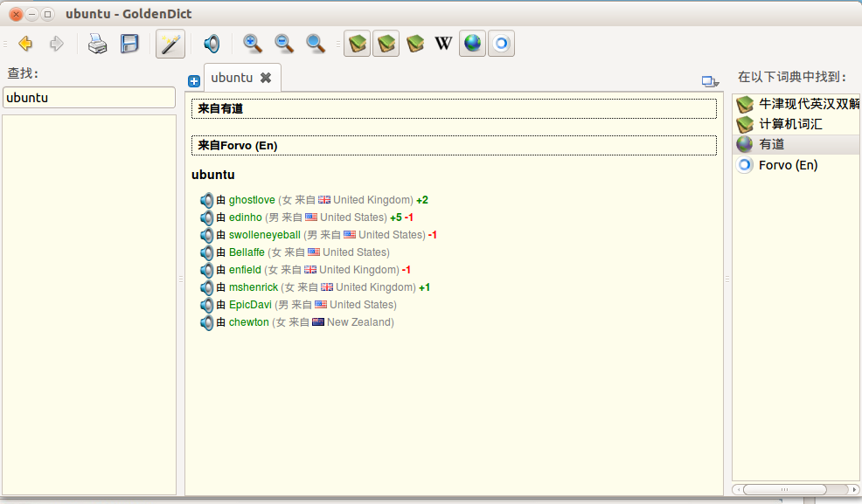Screen dimensions: 862x504
Task: Print the current article
Action: (x=98, y=44)
